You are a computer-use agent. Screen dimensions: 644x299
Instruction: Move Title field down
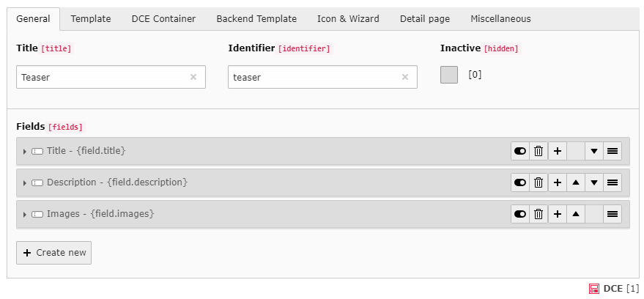[594, 151]
